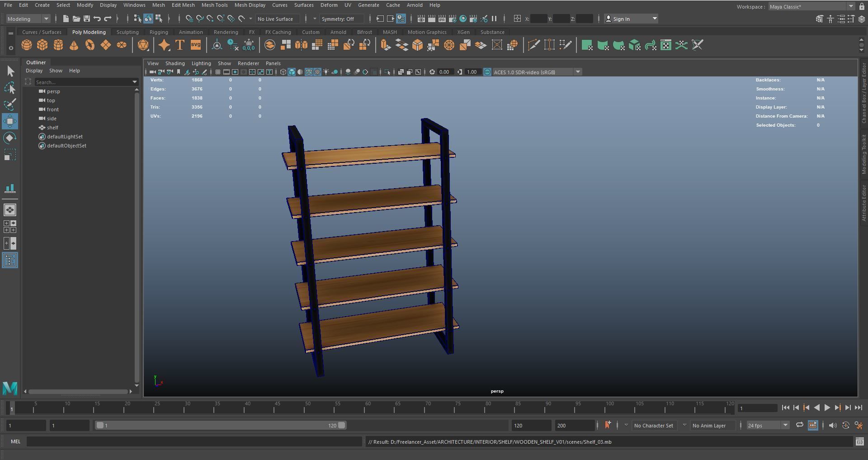Click the Outliner search field
This screenshot has height=460, width=868.
82,82
